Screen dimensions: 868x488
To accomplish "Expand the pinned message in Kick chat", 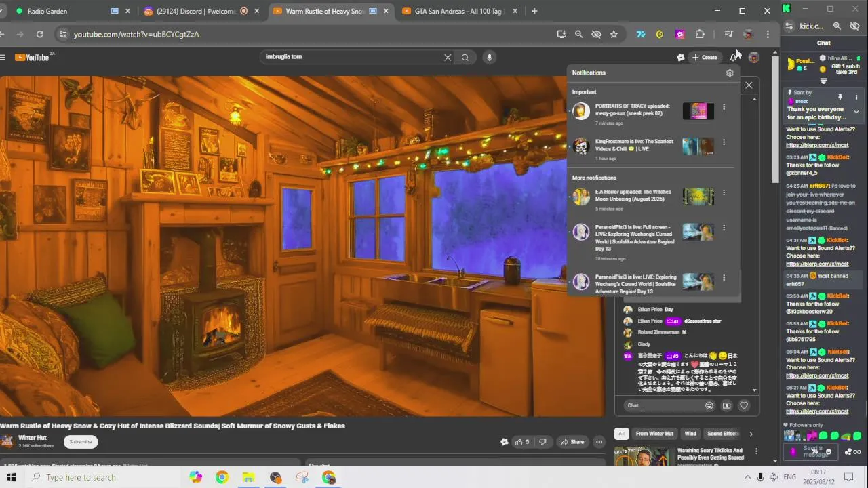I will (x=856, y=112).
